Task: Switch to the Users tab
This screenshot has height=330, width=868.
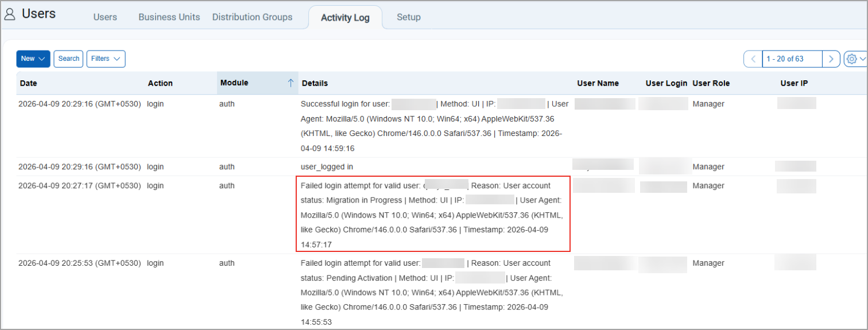Action: pyautogui.click(x=105, y=17)
